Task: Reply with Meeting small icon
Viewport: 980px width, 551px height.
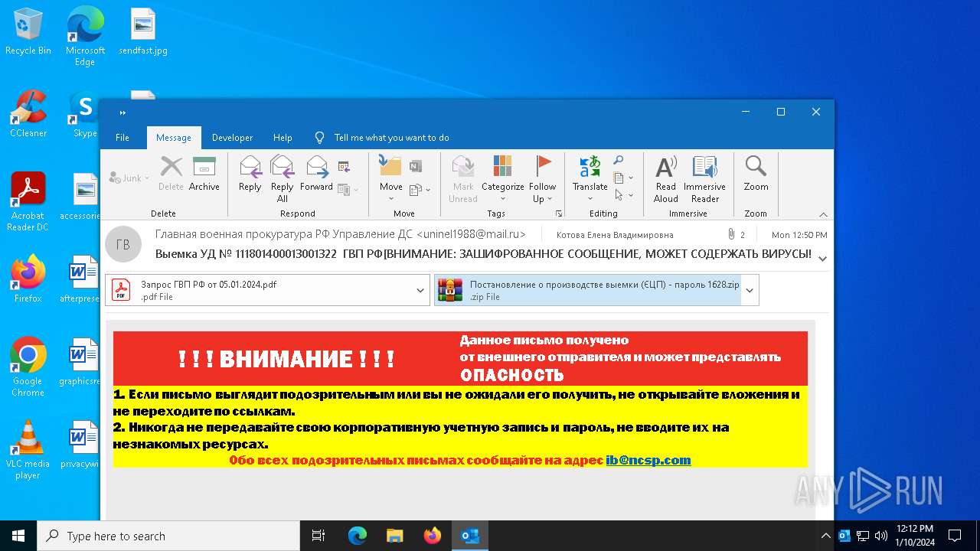Action: click(344, 167)
